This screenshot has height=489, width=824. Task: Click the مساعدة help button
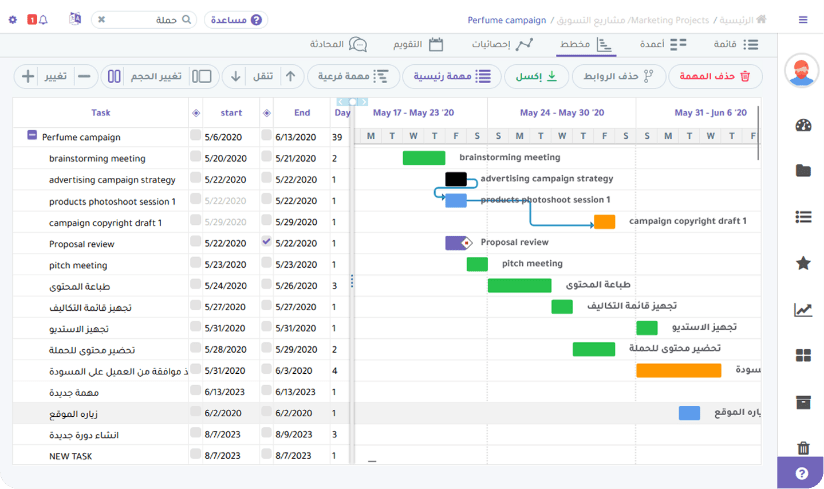point(236,19)
